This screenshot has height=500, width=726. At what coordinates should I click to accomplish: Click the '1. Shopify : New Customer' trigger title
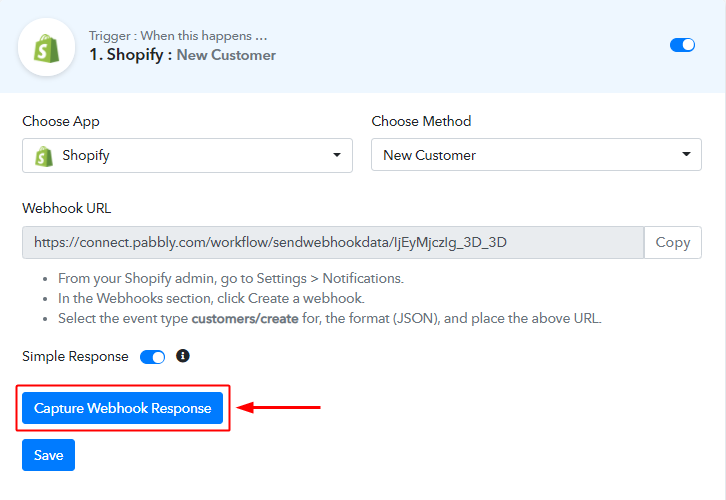pyautogui.click(x=182, y=55)
